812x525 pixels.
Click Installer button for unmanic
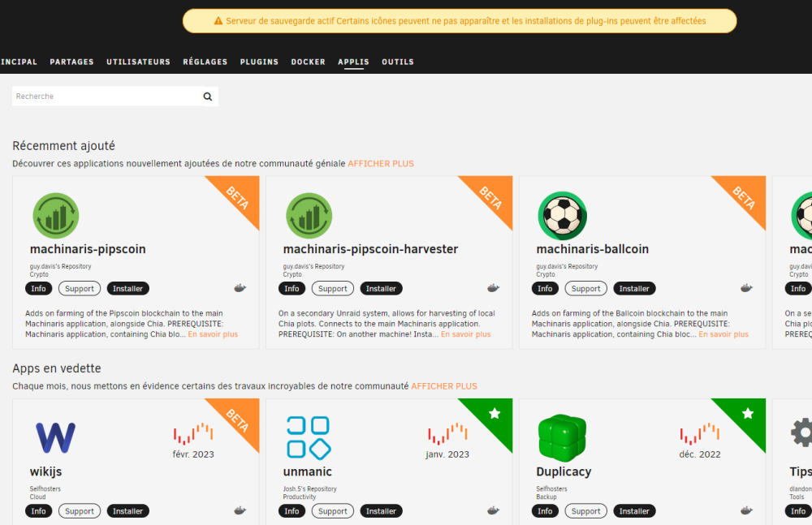381,511
